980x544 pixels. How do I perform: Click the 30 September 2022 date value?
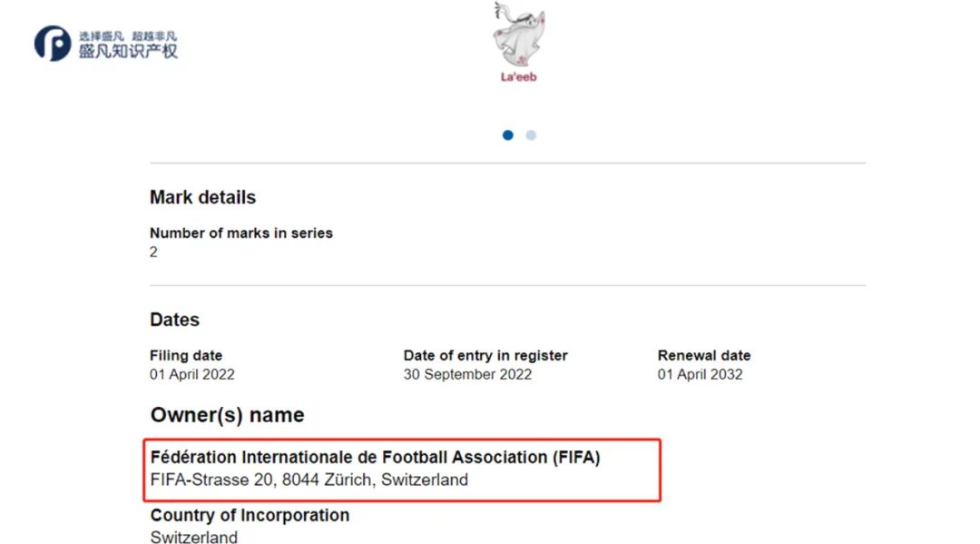point(467,374)
